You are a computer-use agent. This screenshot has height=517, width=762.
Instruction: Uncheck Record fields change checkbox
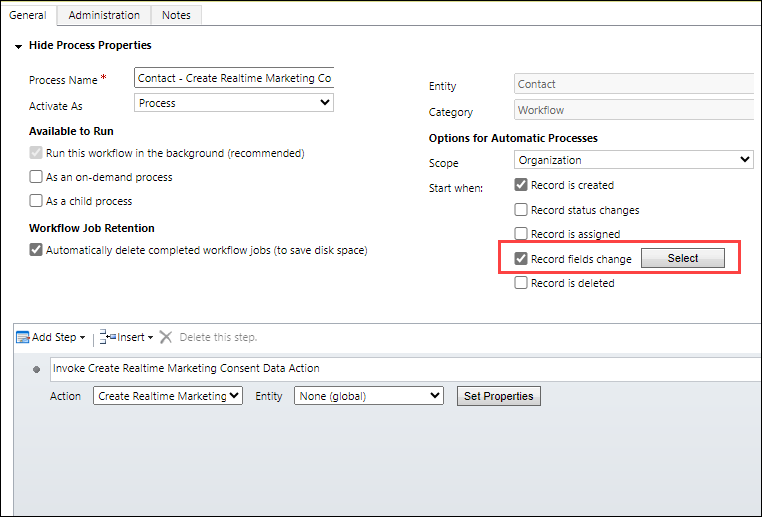521,259
